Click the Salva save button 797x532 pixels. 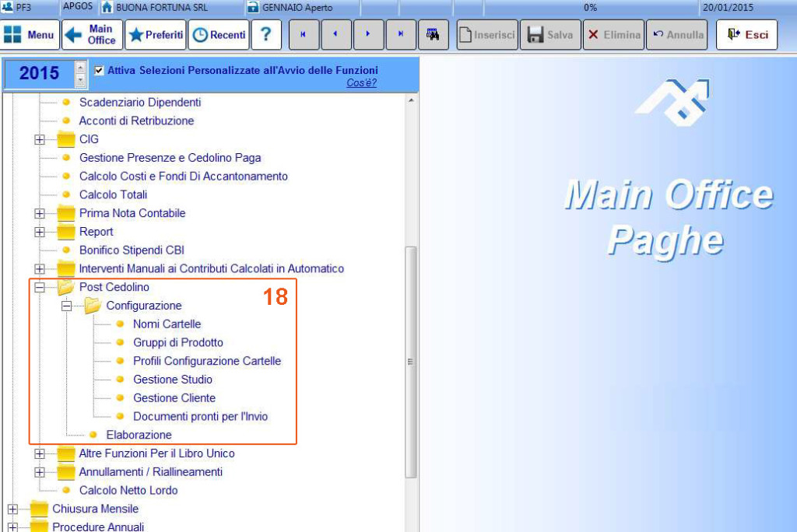point(550,34)
